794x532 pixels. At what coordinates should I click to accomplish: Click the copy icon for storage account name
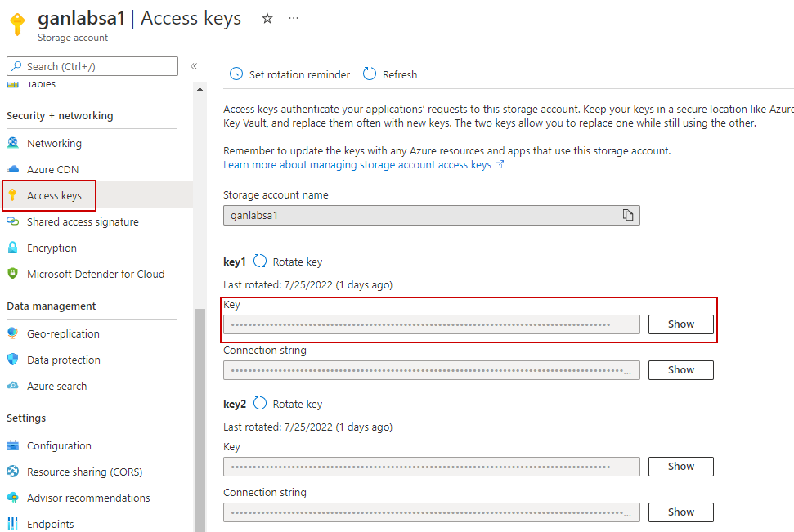click(627, 215)
